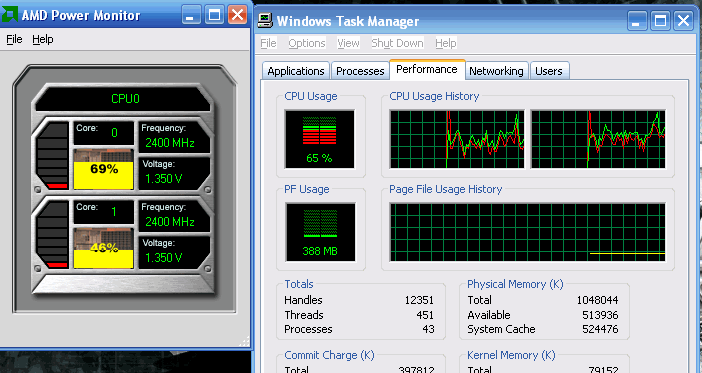Screen dimensions: 702x373
Task: Click the core 0 vertical bar gauge
Action: click(x=52, y=155)
